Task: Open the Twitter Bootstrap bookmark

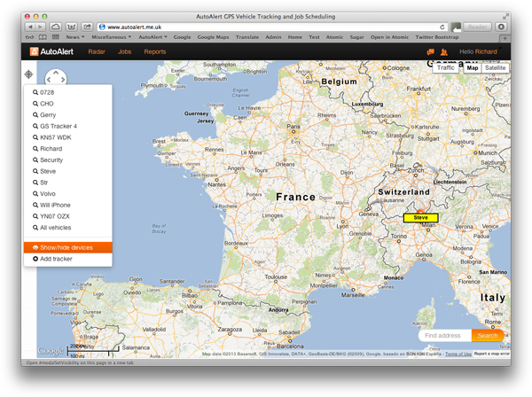Action: [436, 37]
